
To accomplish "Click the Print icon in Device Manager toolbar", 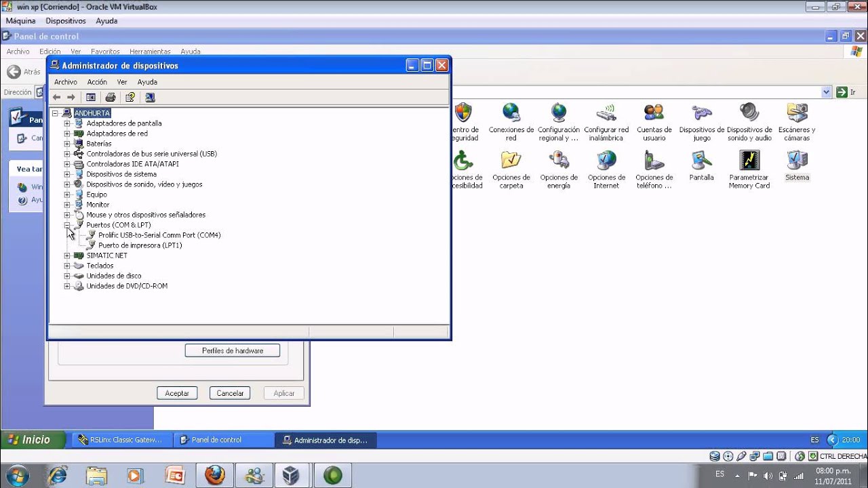I will 111,98.
